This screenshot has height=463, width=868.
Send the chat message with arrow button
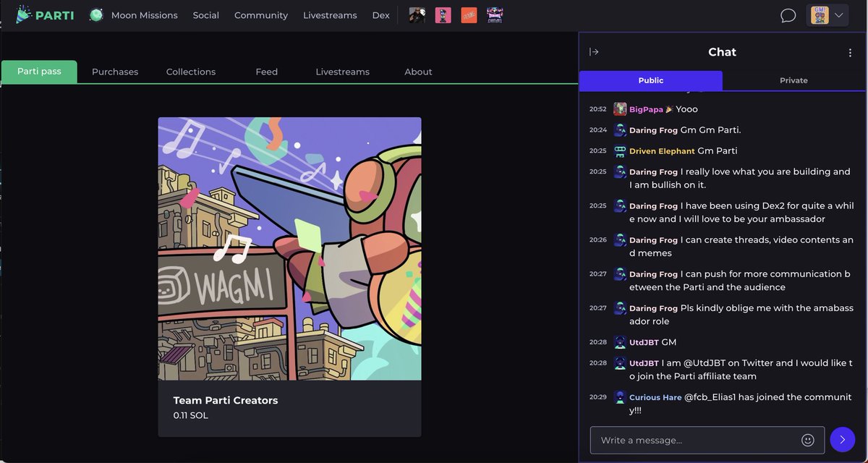pos(842,440)
